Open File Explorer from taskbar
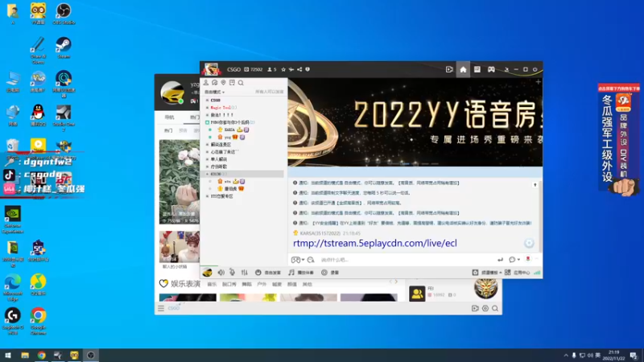 [25, 355]
